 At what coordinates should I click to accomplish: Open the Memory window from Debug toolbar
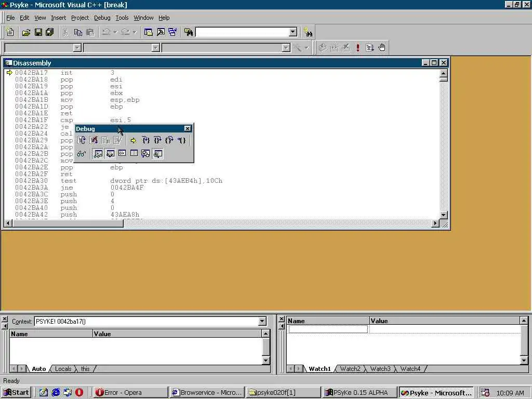click(x=134, y=153)
